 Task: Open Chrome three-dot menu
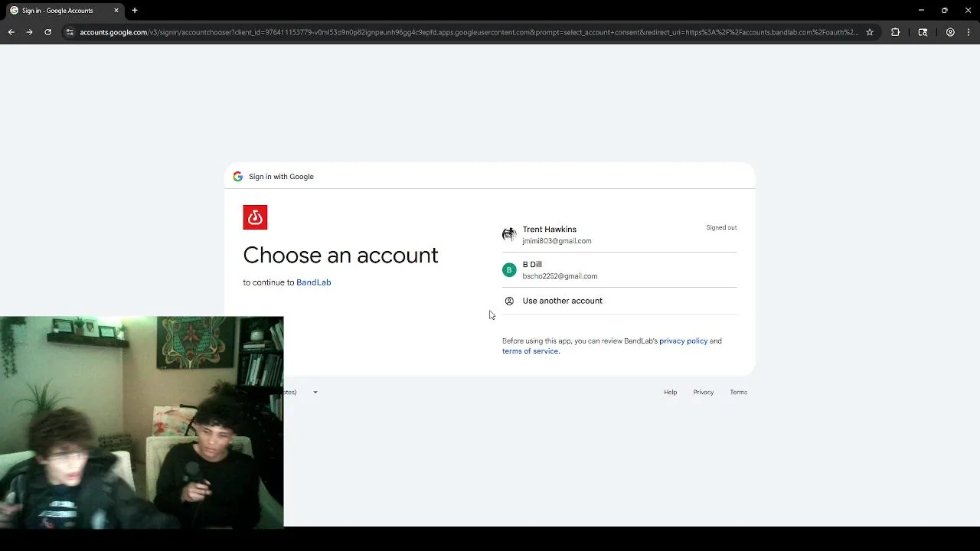[x=969, y=32]
